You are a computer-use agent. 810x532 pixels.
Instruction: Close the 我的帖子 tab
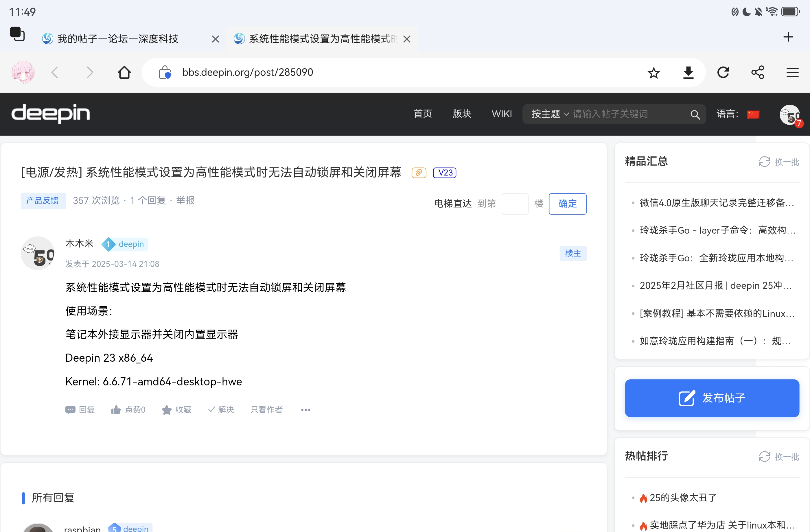pos(216,39)
